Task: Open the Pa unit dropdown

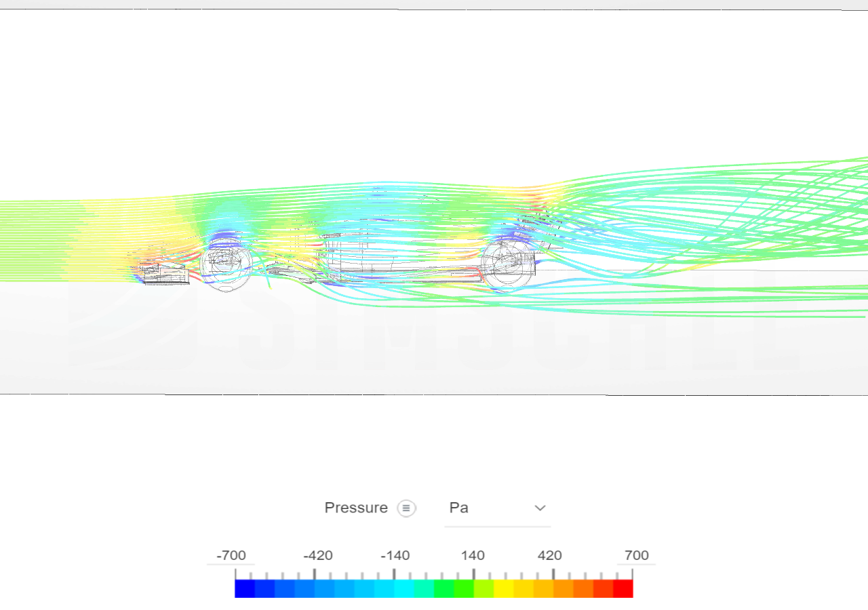Action: click(x=497, y=508)
